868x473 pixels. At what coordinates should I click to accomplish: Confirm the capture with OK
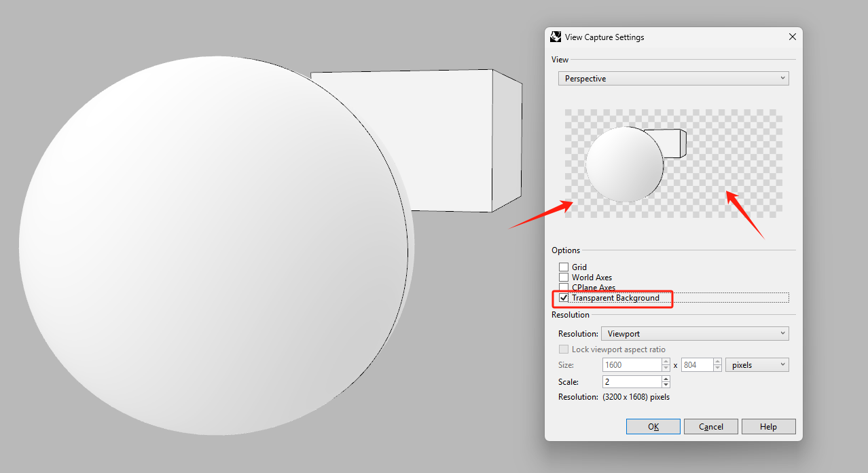coord(653,427)
